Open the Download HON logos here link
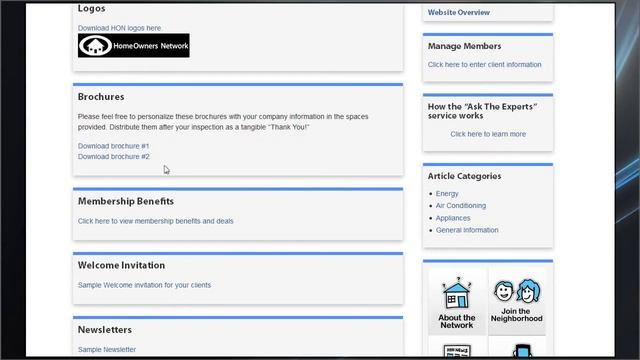The image size is (640, 360). click(x=119, y=28)
